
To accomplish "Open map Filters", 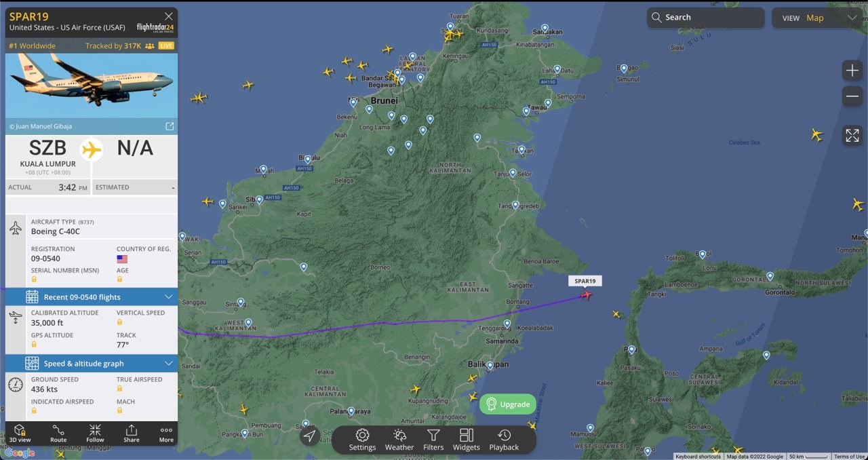I will click(x=433, y=440).
